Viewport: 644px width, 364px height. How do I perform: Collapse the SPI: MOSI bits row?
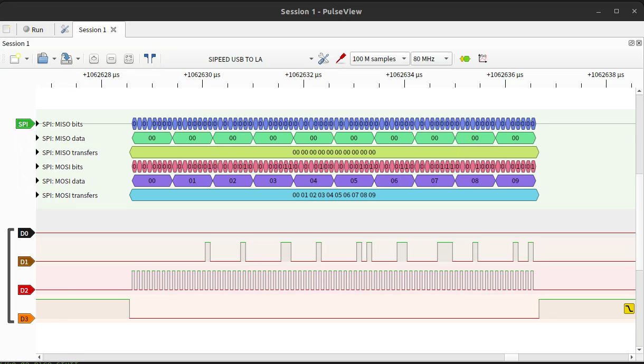point(37,167)
